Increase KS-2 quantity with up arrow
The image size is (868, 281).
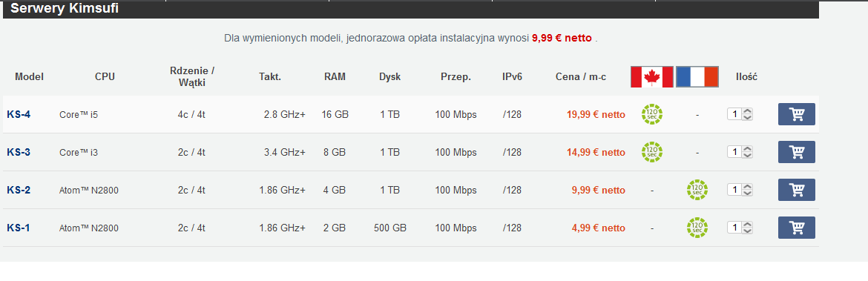click(747, 186)
